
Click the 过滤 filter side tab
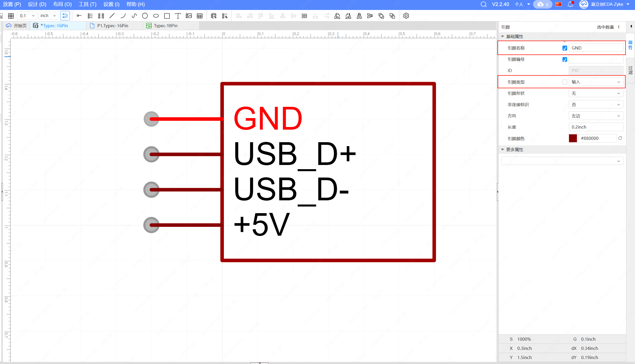click(631, 70)
